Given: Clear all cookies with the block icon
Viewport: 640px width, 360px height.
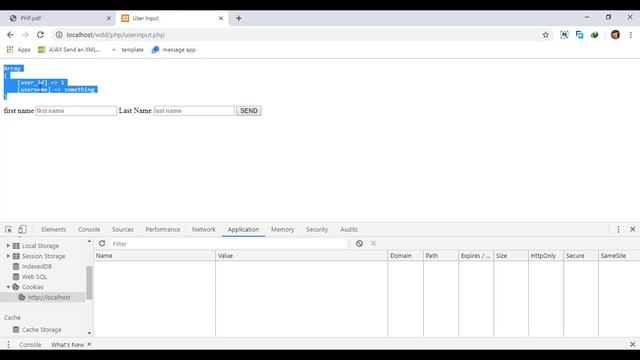Looking at the screenshot, I should coord(359,243).
